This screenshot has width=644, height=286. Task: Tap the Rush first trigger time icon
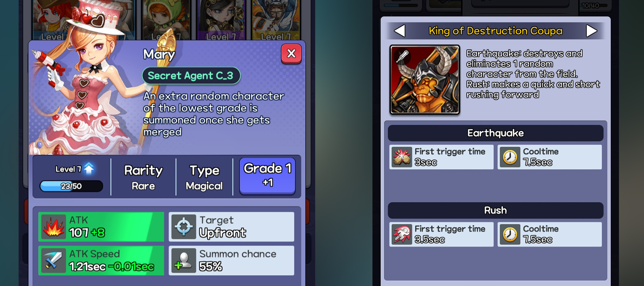(402, 235)
